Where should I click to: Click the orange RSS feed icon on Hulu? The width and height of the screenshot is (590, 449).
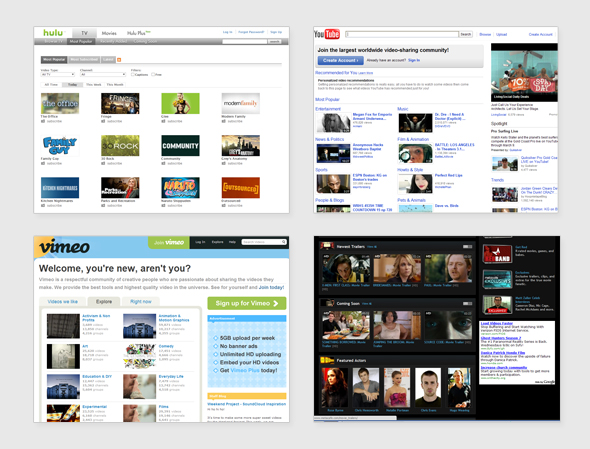(119, 59)
